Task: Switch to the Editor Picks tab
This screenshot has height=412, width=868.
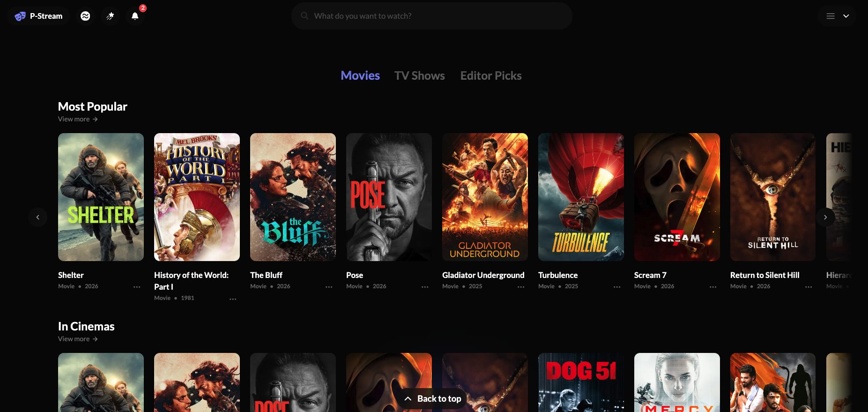Action: tap(490, 75)
